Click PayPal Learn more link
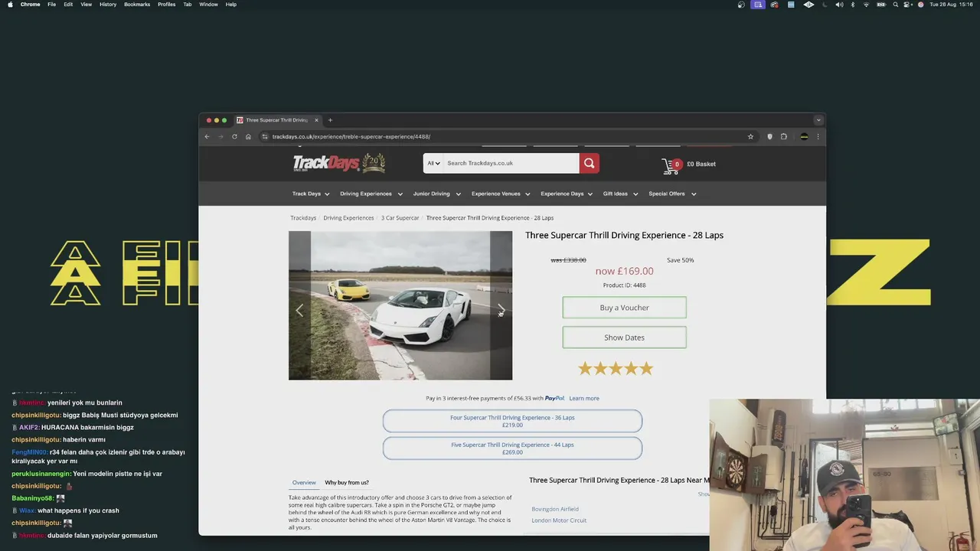980x551 pixels. click(584, 399)
